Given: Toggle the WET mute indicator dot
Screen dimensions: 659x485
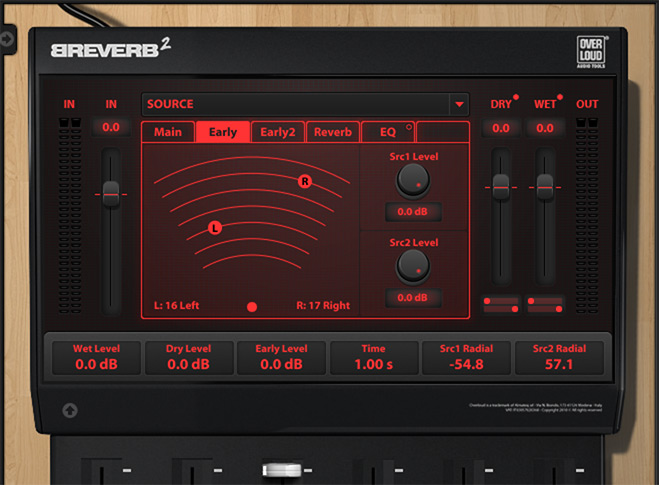Looking at the screenshot, I should pyautogui.click(x=560, y=98).
